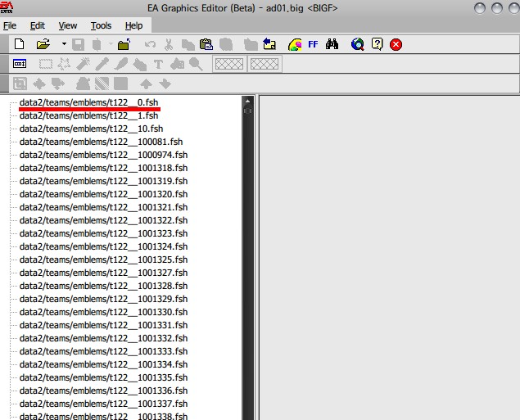Select t122__1001330.fsh tree entry
The image size is (520, 420).
coord(103,312)
